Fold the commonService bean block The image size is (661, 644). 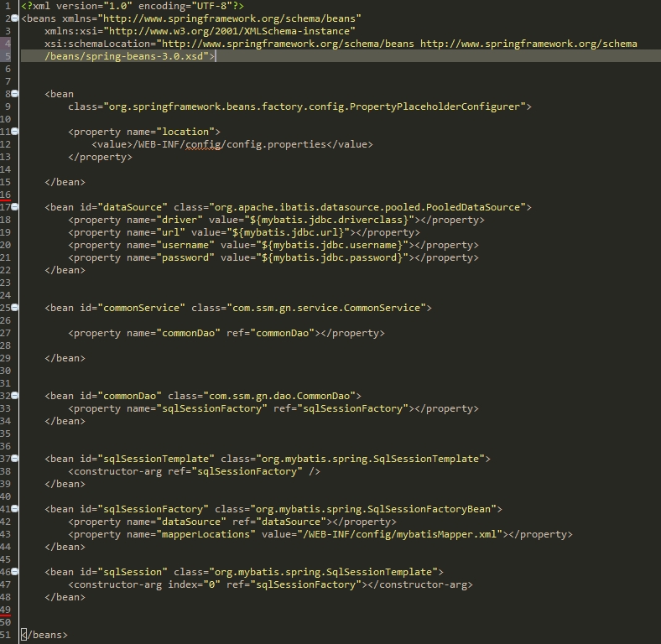click(x=16, y=308)
